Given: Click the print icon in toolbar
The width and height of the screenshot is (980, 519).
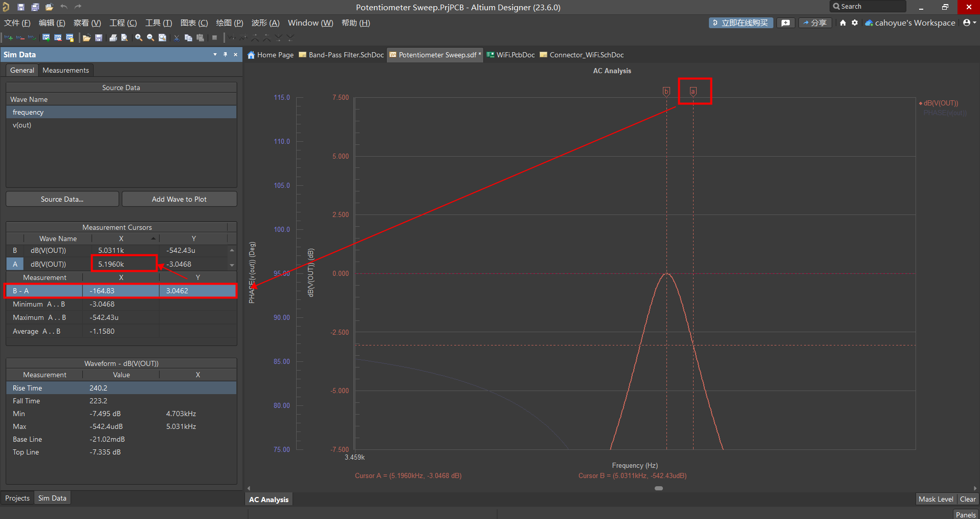Looking at the screenshot, I should [x=113, y=38].
